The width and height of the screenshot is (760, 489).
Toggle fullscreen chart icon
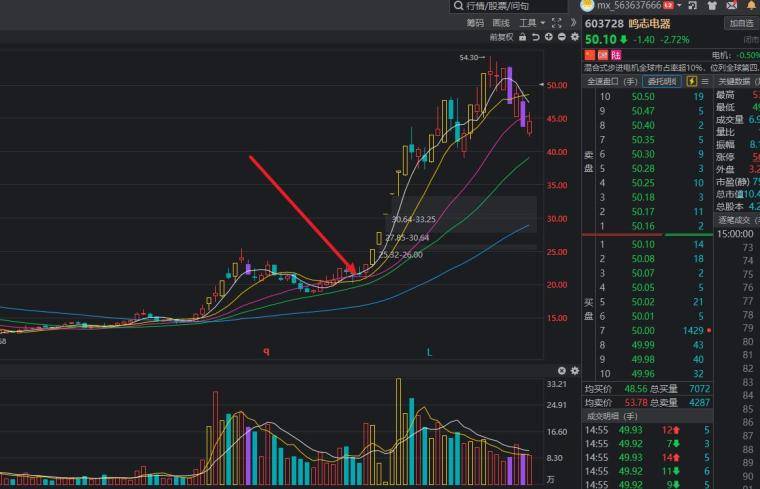(556, 23)
